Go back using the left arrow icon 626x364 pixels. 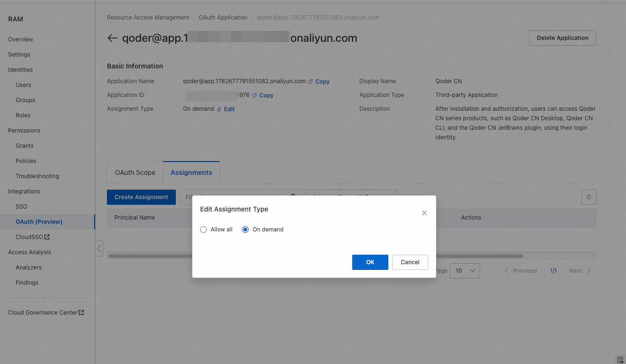coord(112,38)
